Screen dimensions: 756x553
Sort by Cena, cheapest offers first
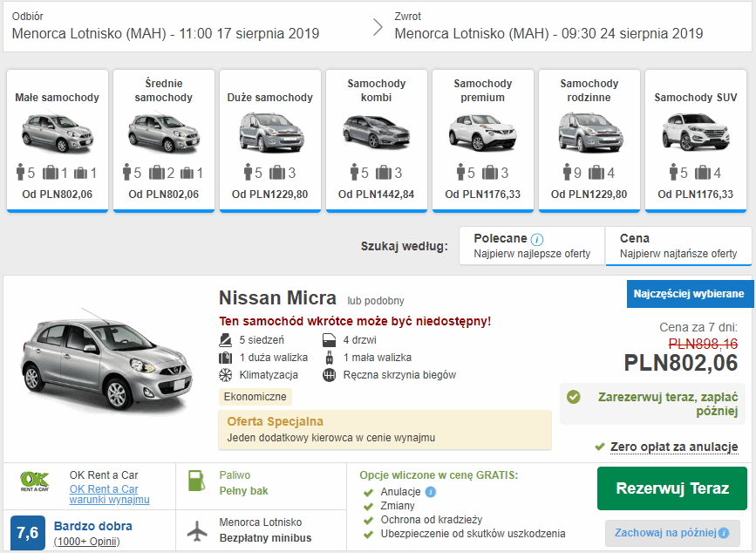(x=678, y=246)
